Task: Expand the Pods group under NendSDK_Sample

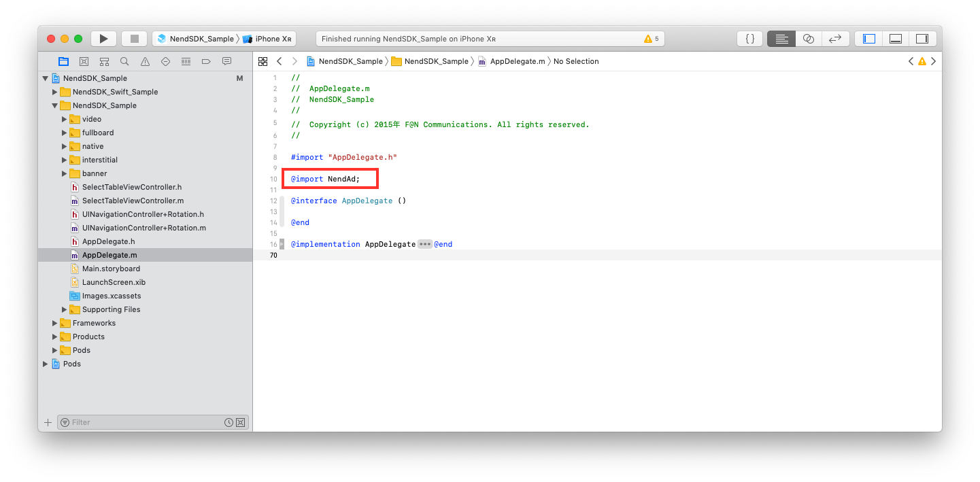Action: [x=55, y=350]
